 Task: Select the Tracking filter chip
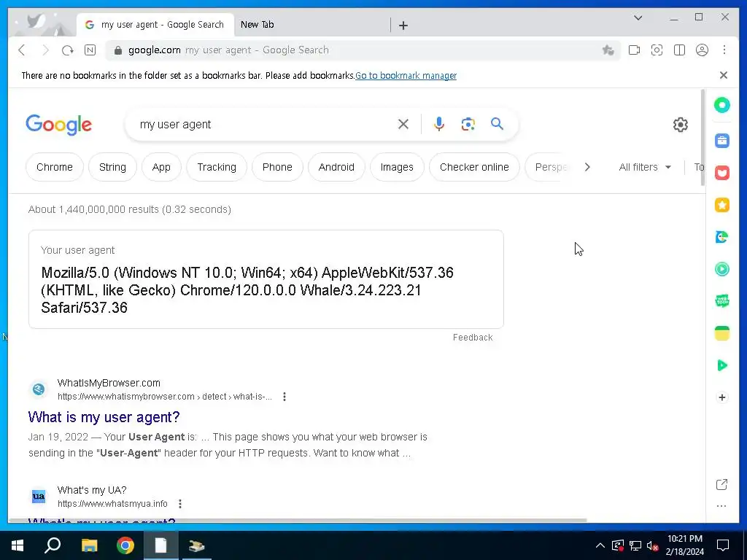tap(217, 167)
